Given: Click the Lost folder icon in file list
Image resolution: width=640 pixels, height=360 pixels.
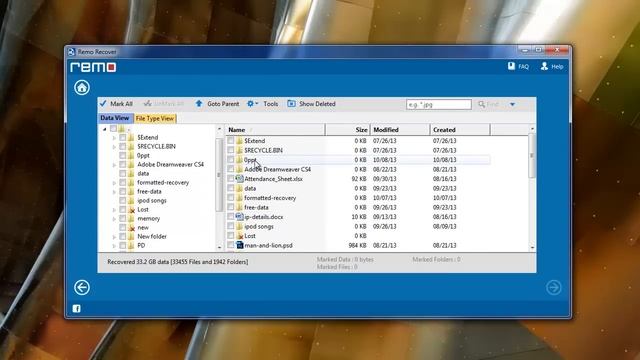Looking at the screenshot, I should [x=240, y=236].
